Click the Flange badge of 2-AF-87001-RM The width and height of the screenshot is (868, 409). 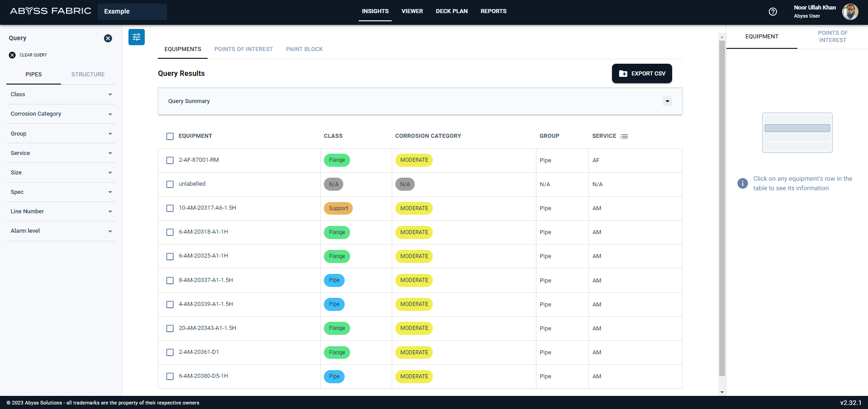[x=337, y=160]
